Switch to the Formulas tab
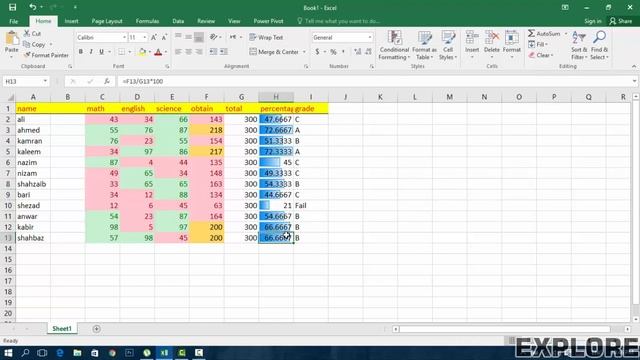 tap(147, 21)
